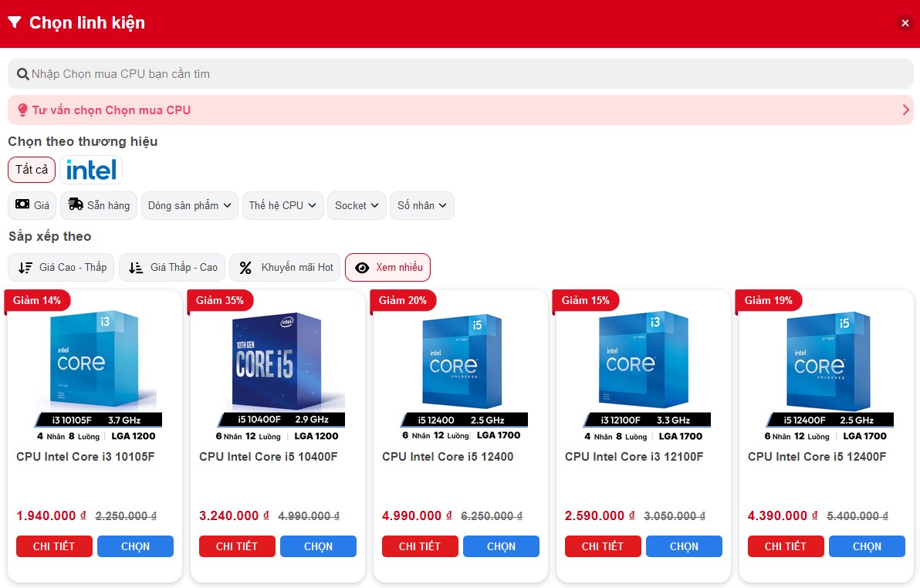Image resolution: width=920 pixels, height=588 pixels.
Task: View CHI TIẾT for Core i5 12400F
Action: 786,546
